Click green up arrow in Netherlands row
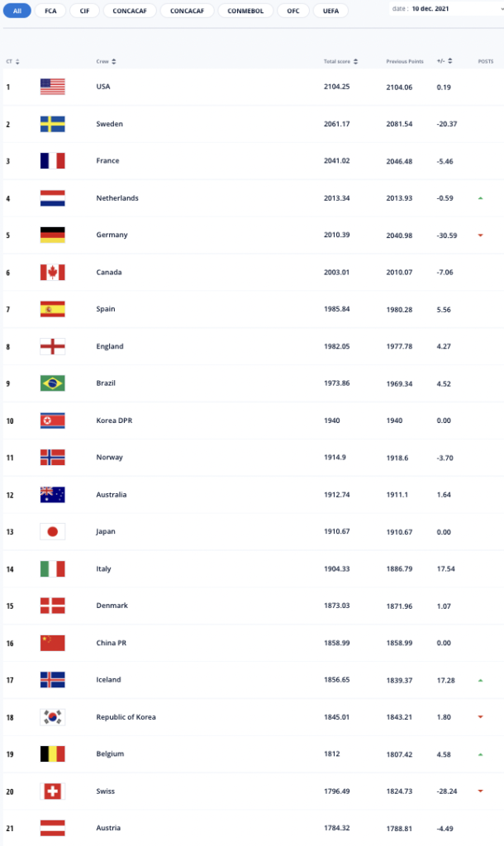This screenshot has height=846, width=504. click(x=480, y=198)
